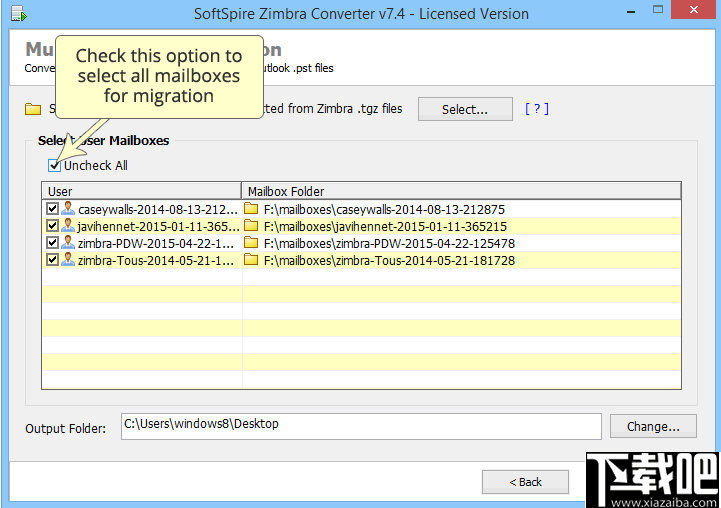Toggle the Uncheck All checkbox
This screenshot has height=508, width=721.
coord(54,166)
